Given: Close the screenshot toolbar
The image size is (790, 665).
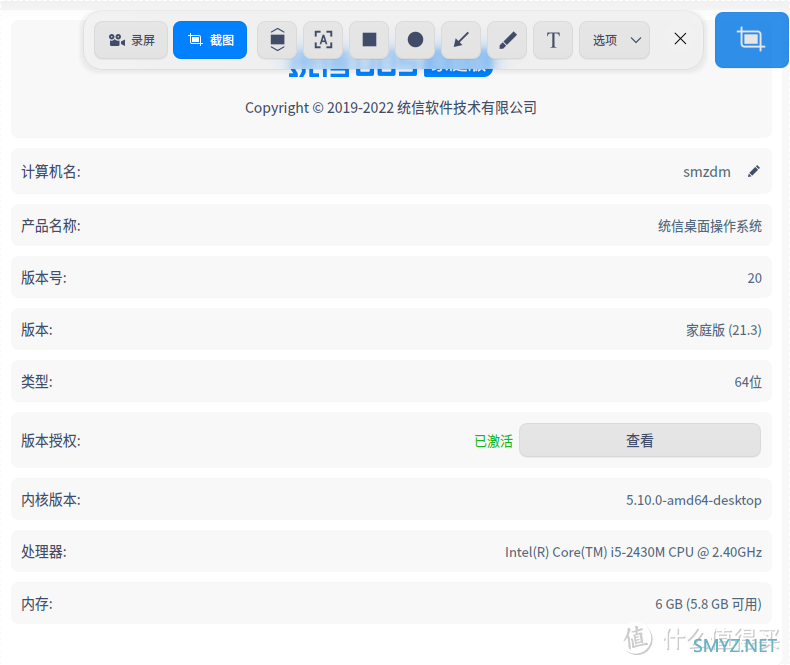Looking at the screenshot, I should 680,39.
